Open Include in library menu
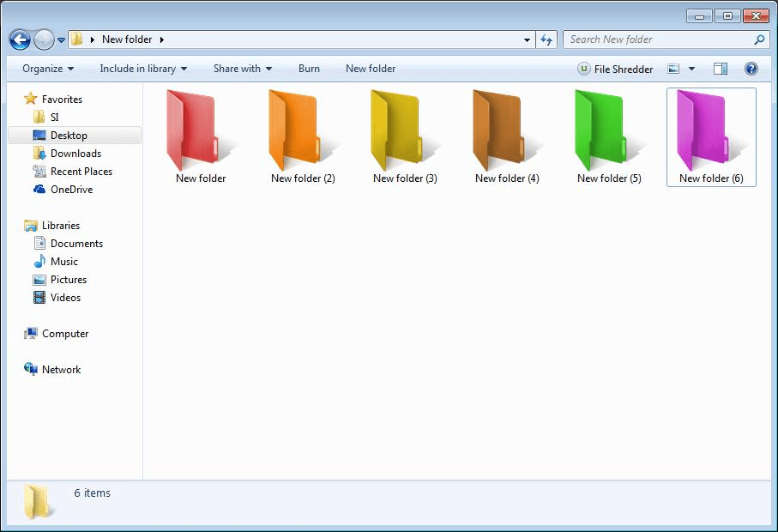The image size is (778, 532). coord(143,69)
